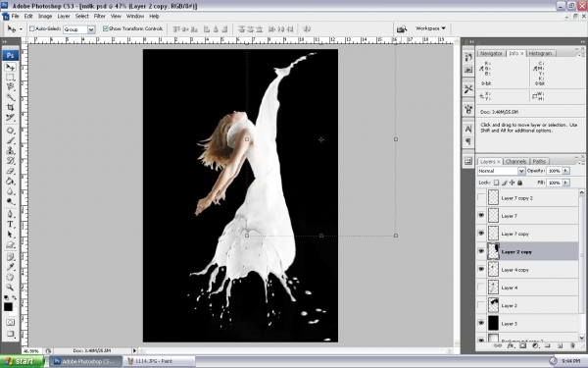Switch to 1114.JPG - Paint taskbar button
This screenshot has width=588, height=368.
tap(160, 361)
